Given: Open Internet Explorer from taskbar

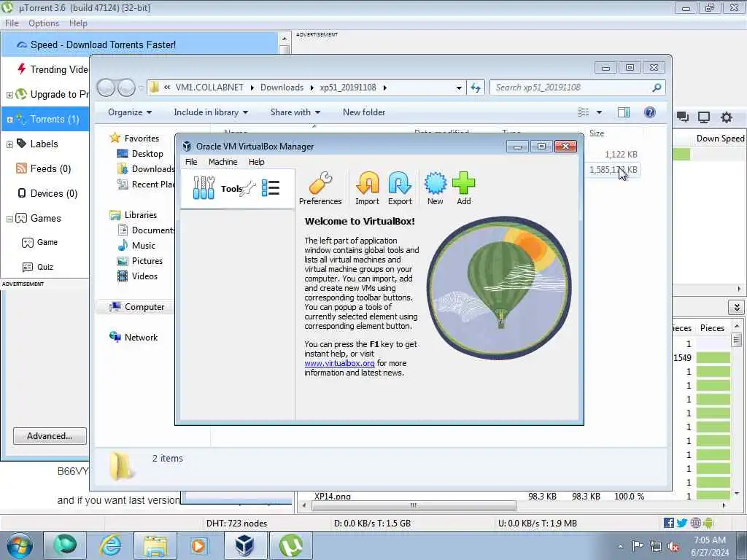Looking at the screenshot, I should coord(110,545).
